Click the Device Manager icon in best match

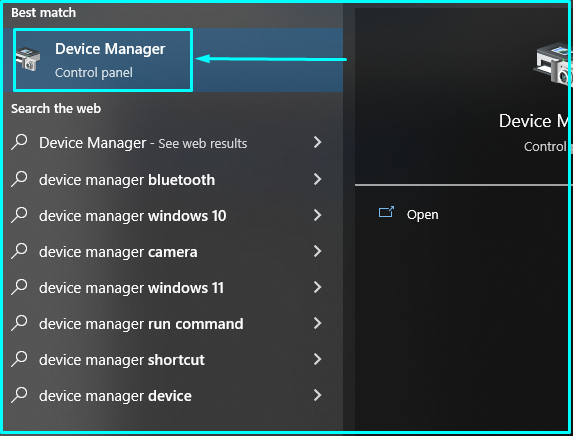click(x=28, y=59)
